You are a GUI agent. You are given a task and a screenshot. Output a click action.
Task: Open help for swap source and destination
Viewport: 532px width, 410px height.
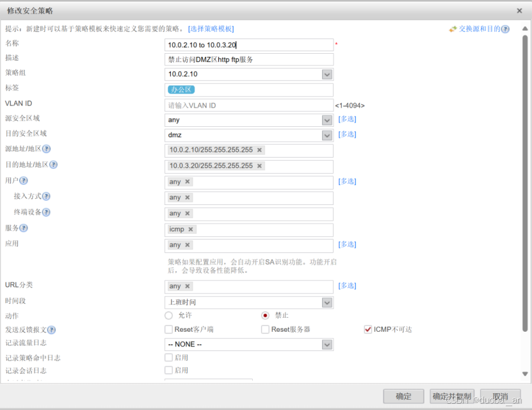pyautogui.click(x=505, y=29)
